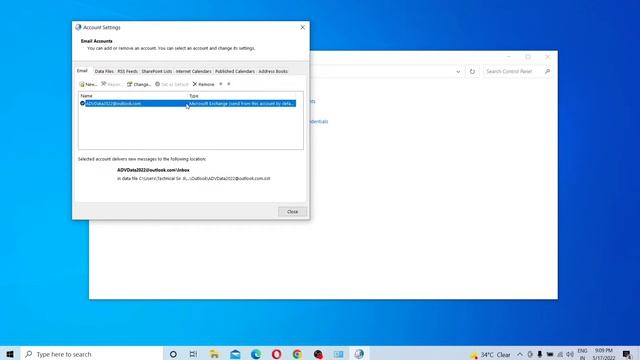
Task: Open Cortana circle icon on taskbar
Action: click(x=173, y=354)
